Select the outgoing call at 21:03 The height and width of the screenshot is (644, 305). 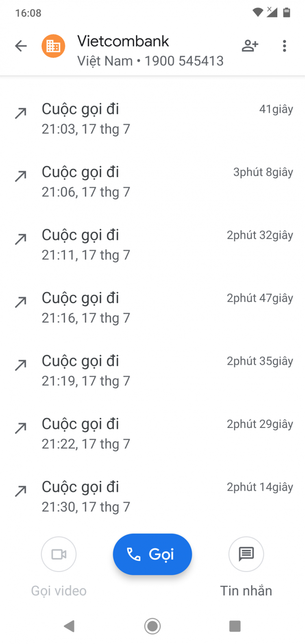pyautogui.click(x=152, y=119)
